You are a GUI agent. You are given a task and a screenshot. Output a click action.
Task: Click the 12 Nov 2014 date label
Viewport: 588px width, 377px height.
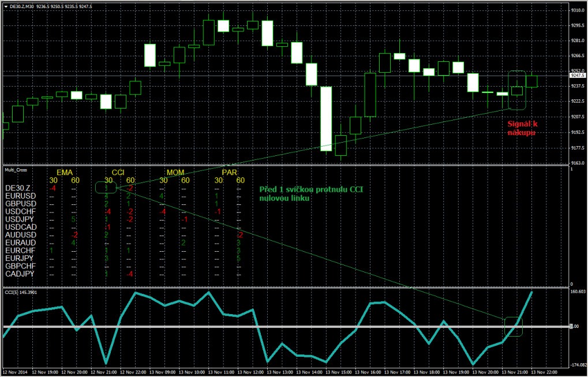point(14,372)
